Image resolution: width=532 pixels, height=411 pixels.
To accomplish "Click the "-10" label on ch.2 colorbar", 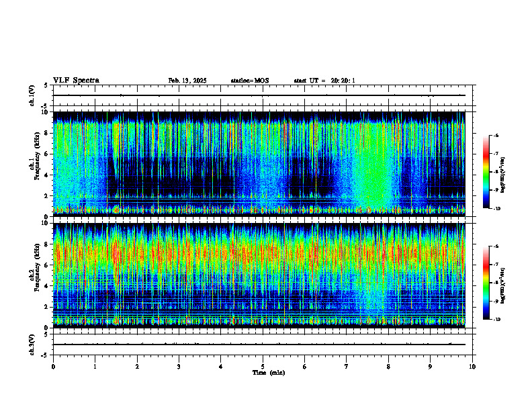I will click(x=496, y=320).
